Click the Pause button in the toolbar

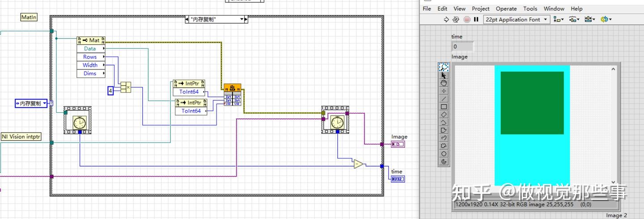[476, 19]
